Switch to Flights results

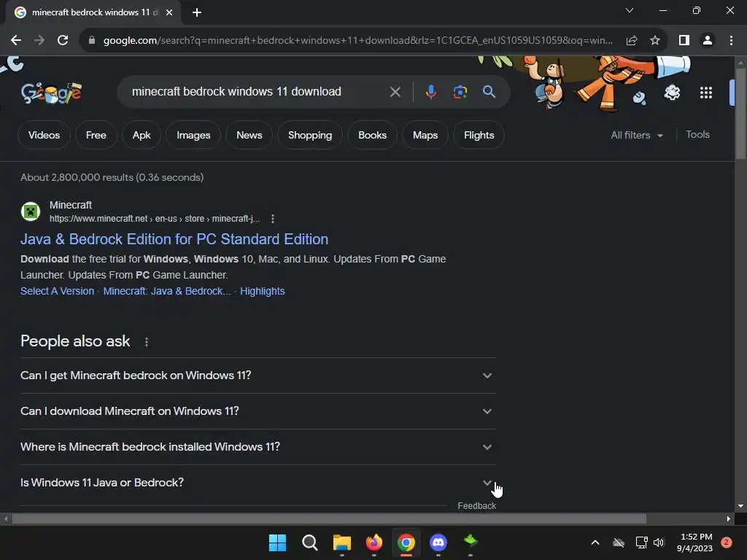pyautogui.click(x=479, y=135)
